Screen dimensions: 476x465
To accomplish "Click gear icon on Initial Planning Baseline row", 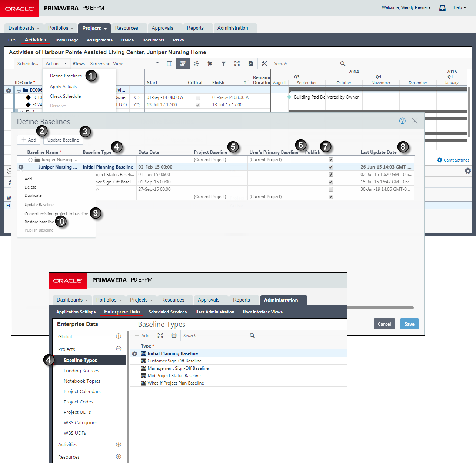I will click(21, 167).
